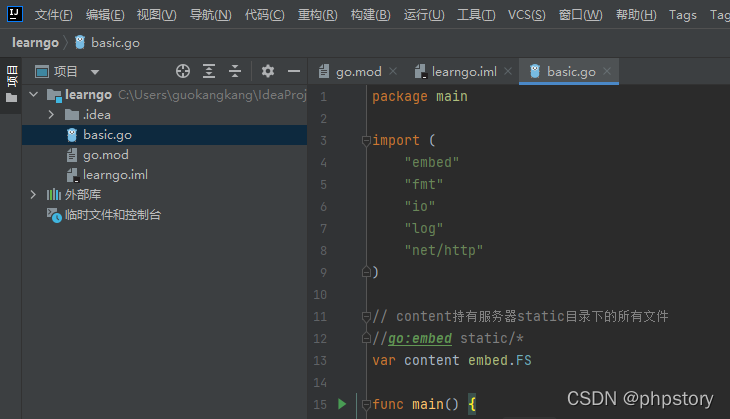Close the go.mod tab

coord(393,71)
